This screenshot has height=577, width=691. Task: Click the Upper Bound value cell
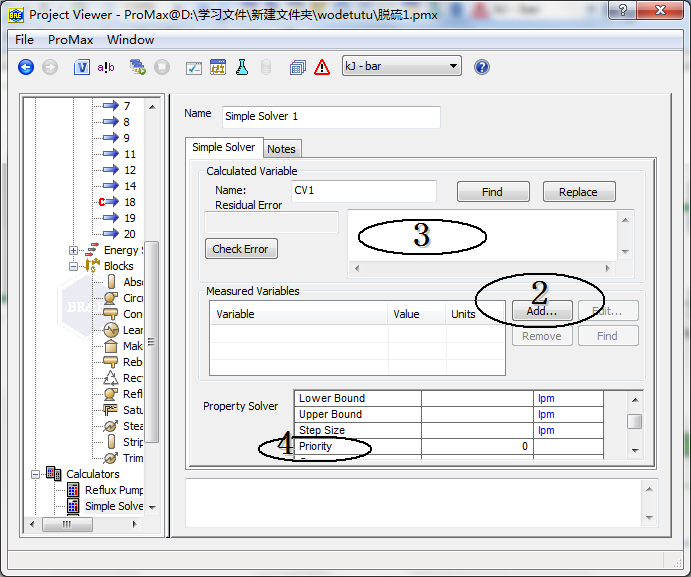click(477, 414)
